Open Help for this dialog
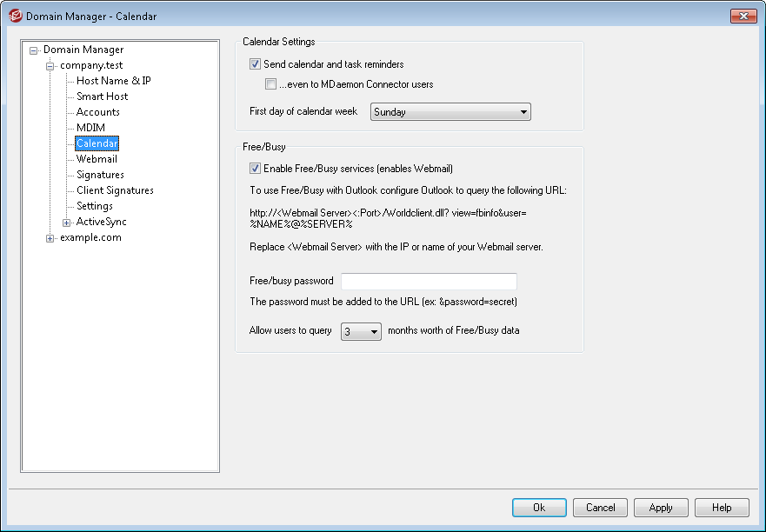766x532 pixels. [722, 508]
